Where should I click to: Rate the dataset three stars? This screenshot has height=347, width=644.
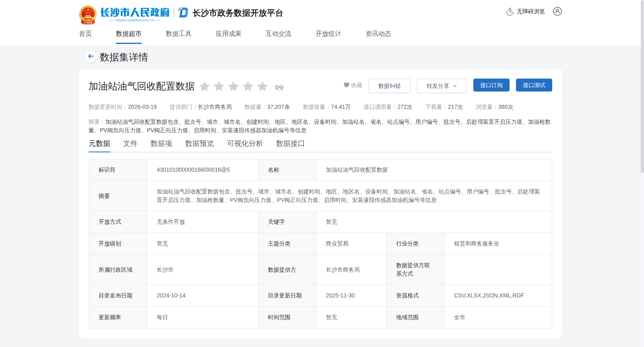coord(233,86)
